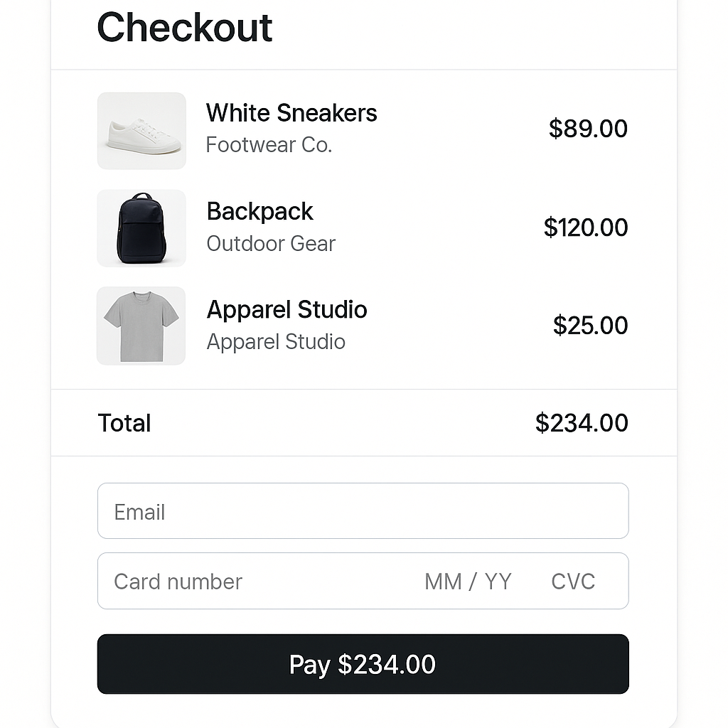Click the $25.00 t-shirt price
Viewport: 728px width, 728px height.
(591, 325)
